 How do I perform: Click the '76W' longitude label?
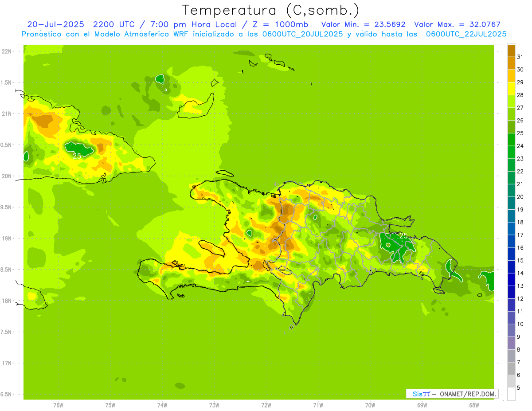click(x=58, y=405)
